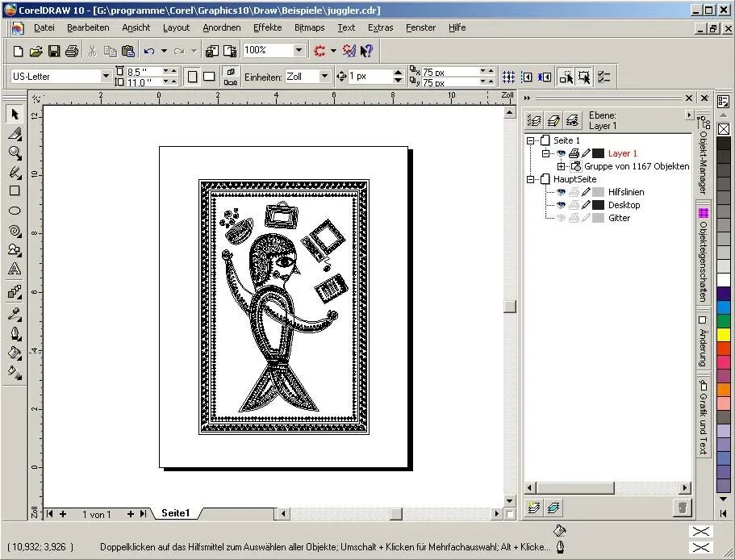This screenshot has height=560, width=735.
Task: Pick the yellow color swatch
Action: (724, 334)
